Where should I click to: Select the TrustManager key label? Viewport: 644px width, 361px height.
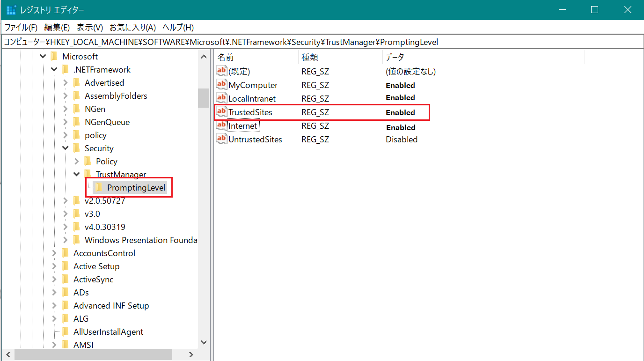coord(121,174)
